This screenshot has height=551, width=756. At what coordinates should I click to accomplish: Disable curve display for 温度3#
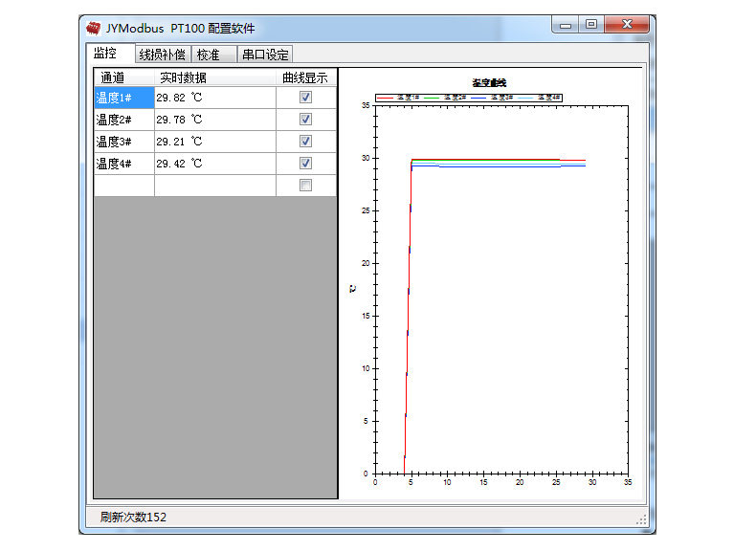pos(305,142)
